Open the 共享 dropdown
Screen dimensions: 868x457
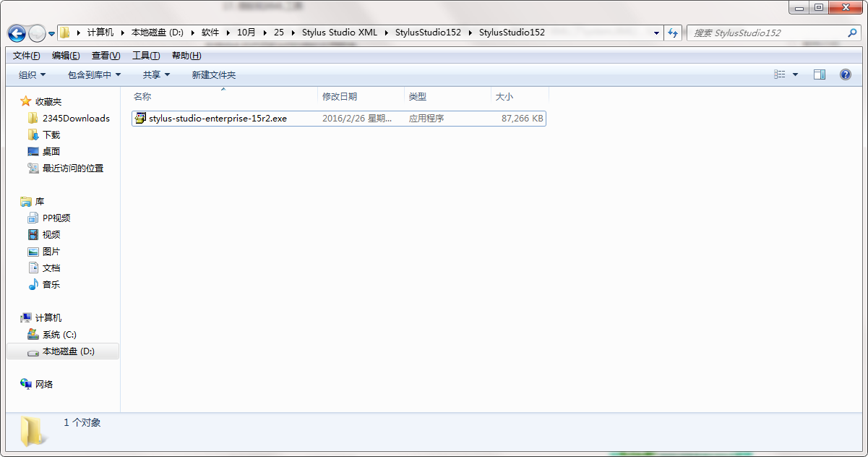[156, 74]
